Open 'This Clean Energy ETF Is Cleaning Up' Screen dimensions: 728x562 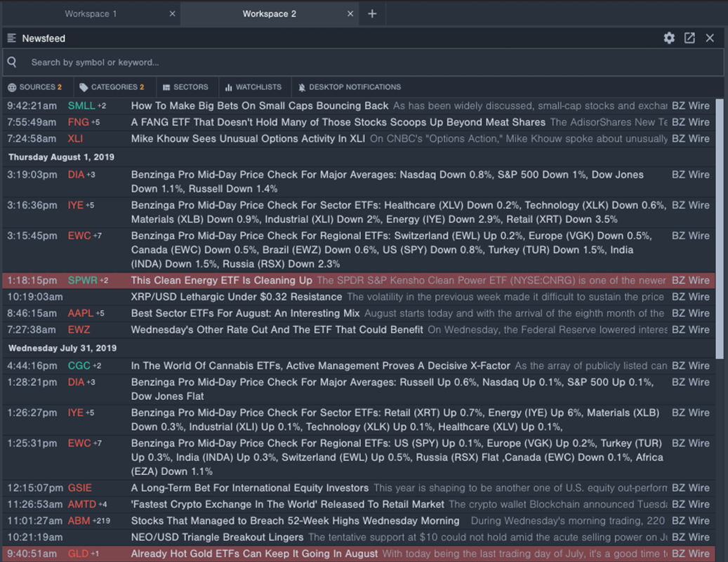click(221, 281)
